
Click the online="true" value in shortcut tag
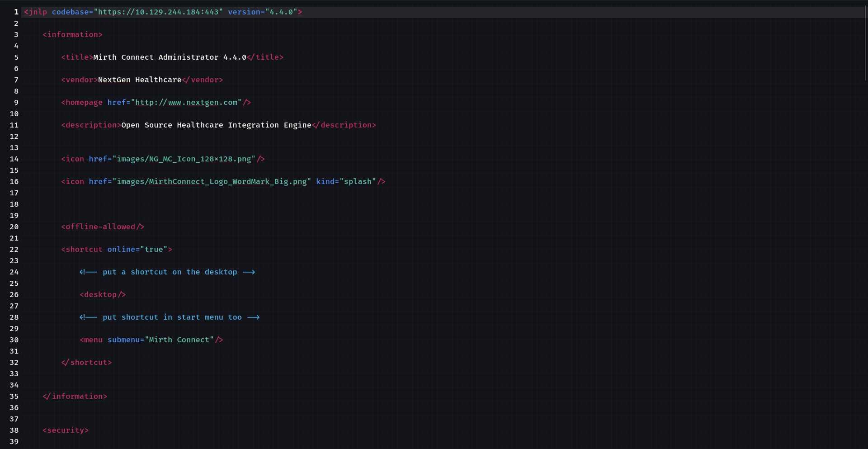click(x=154, y=250)
